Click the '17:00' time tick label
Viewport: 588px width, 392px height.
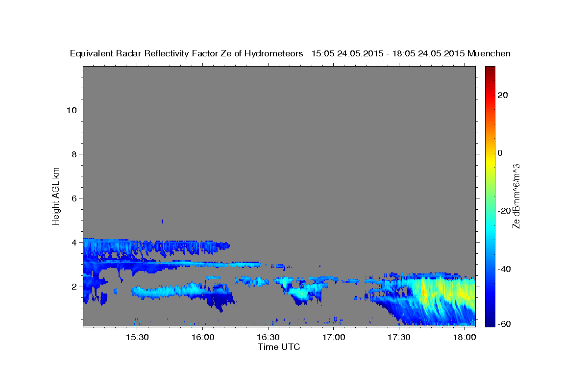coord(334,337)
